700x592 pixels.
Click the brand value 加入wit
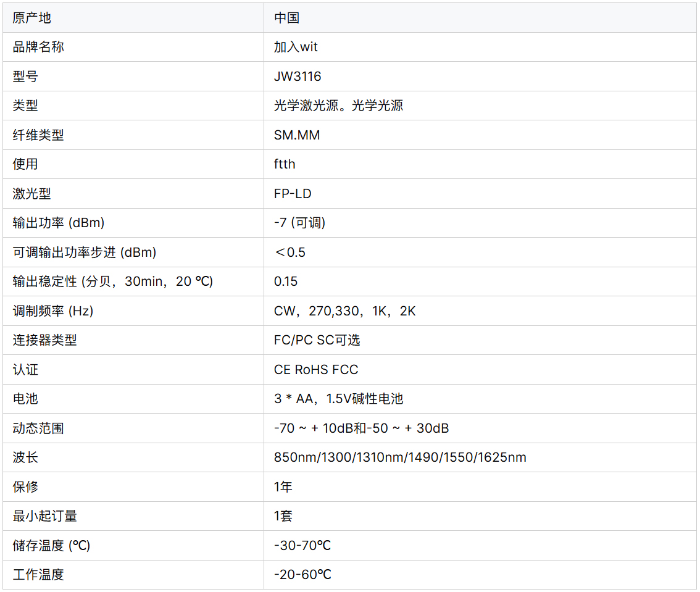[x=296, y=47]
